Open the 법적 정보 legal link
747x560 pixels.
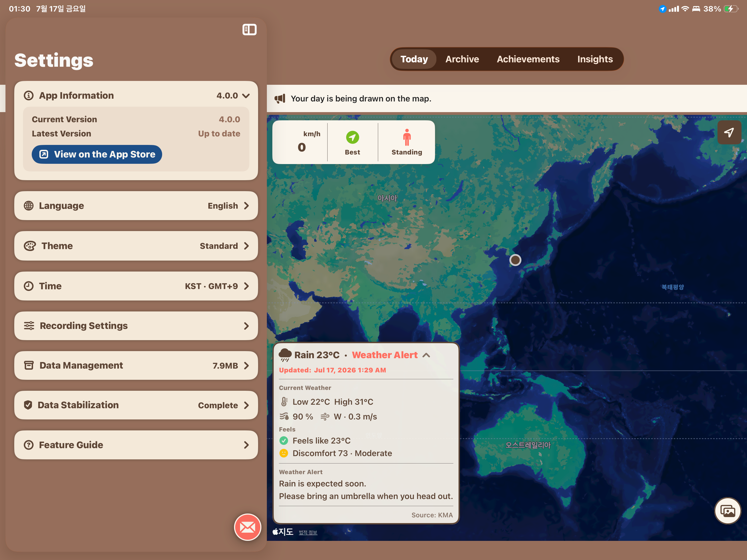(x=308, y=532)
